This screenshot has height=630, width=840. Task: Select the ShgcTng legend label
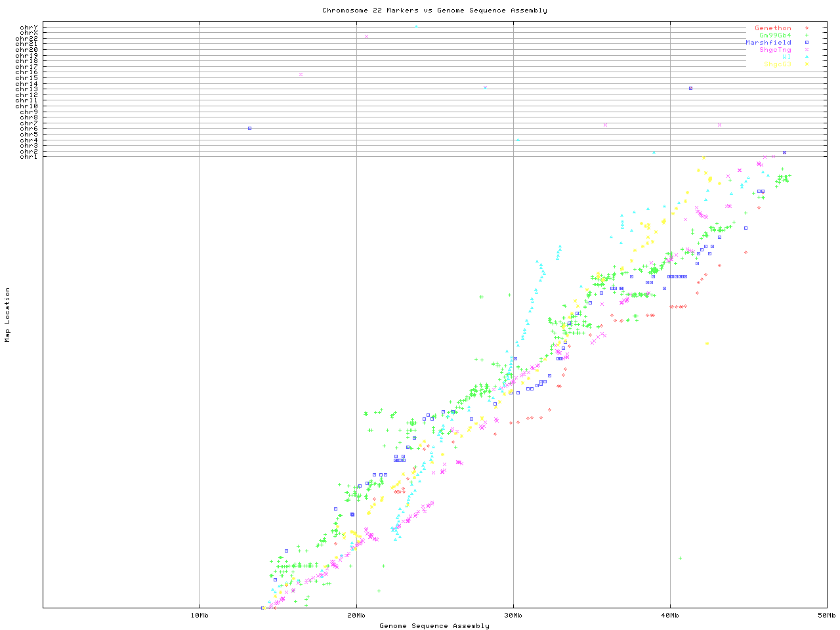point(775,50)
